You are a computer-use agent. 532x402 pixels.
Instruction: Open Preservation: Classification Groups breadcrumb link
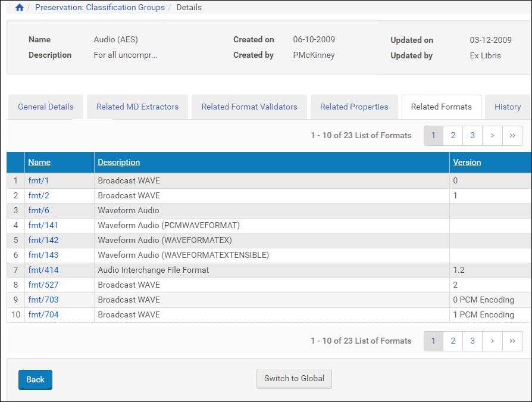[100, 8]
